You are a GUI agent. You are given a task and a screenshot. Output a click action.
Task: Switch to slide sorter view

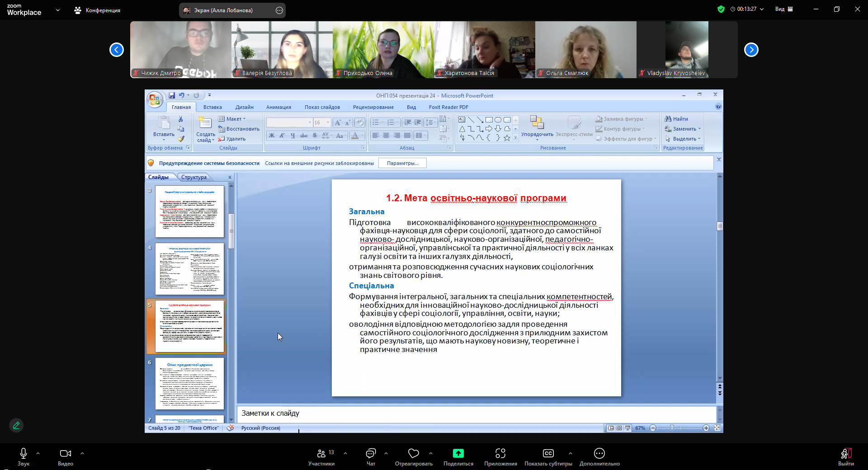click(619, 428)
